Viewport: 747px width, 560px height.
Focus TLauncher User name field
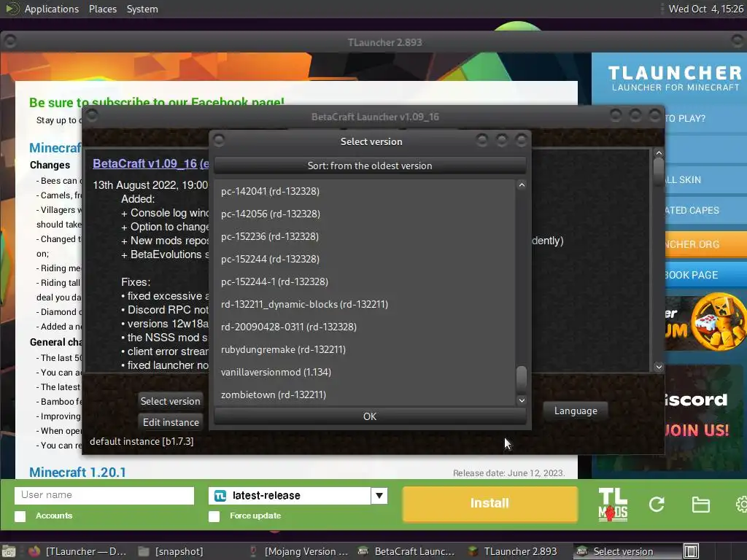[104, 495]
